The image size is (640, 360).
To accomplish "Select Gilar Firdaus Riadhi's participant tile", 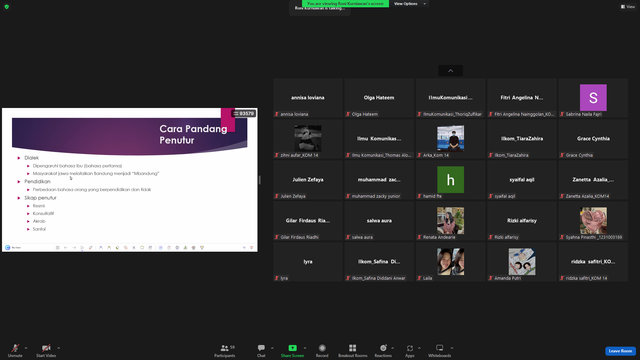I will click(x=308, y=221).
